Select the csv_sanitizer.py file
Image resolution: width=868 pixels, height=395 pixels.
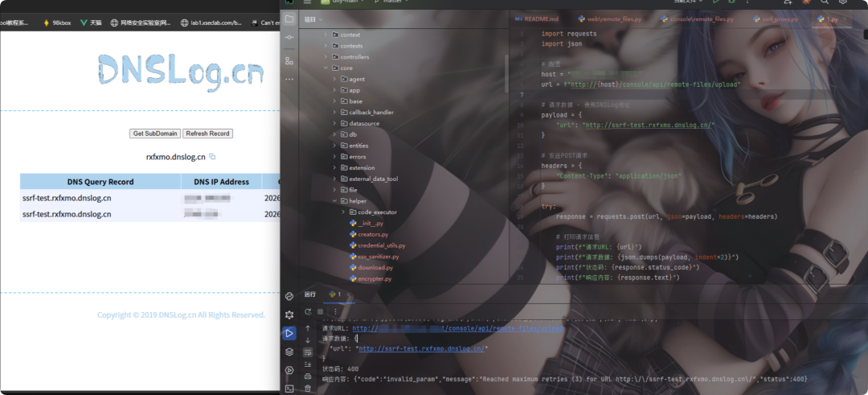point(378,257)
